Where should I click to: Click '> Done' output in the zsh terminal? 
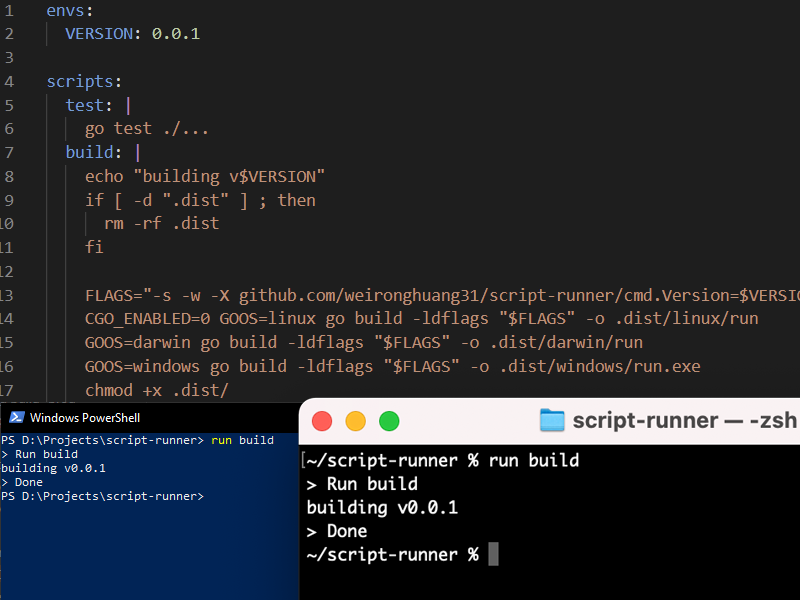[337, 531]
